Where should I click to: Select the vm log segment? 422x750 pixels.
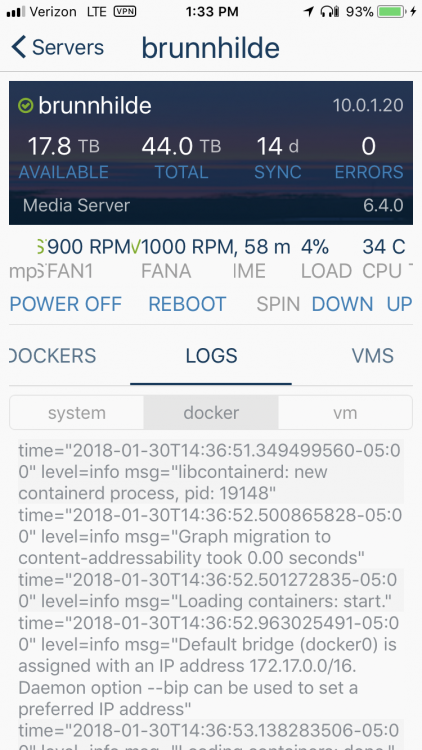(x=345, y=412)
